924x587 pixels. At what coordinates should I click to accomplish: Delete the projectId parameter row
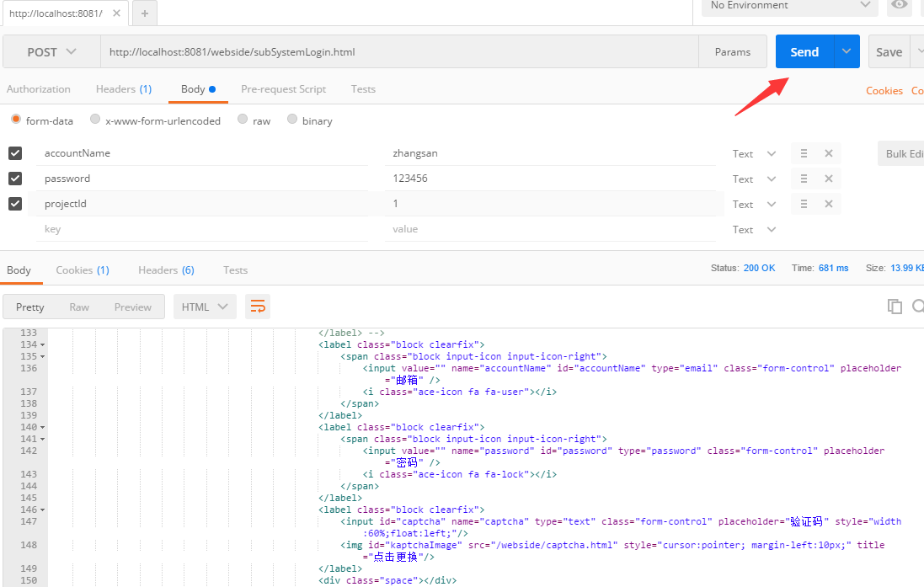point(829,204)
